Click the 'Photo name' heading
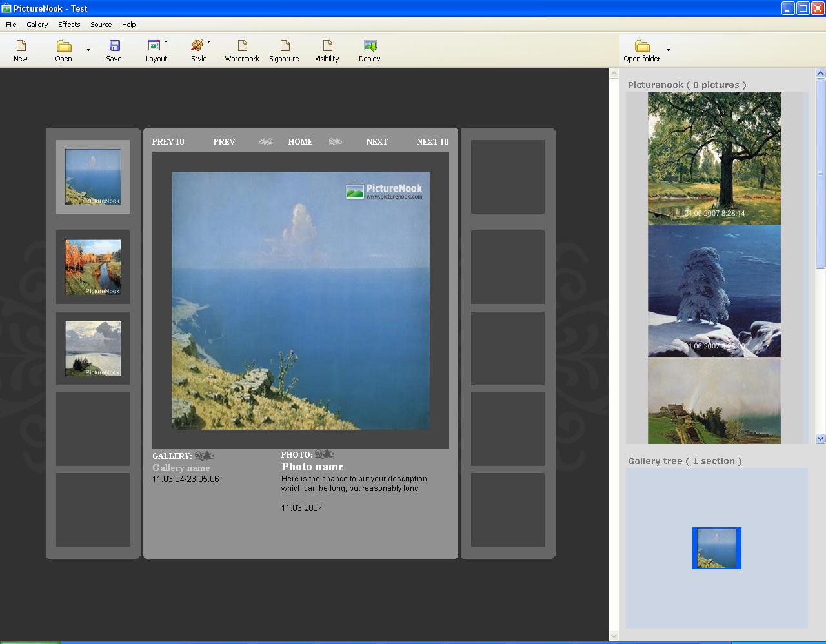Image resolution: width=826 pixels, height=644 pixels. pos(312,467)
